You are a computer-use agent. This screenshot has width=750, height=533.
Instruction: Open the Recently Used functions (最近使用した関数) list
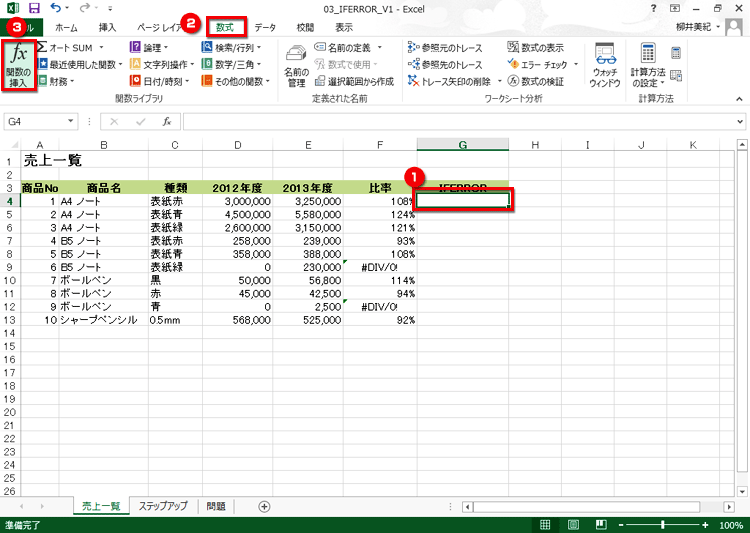pyautogui.click(x=80, y=64)
